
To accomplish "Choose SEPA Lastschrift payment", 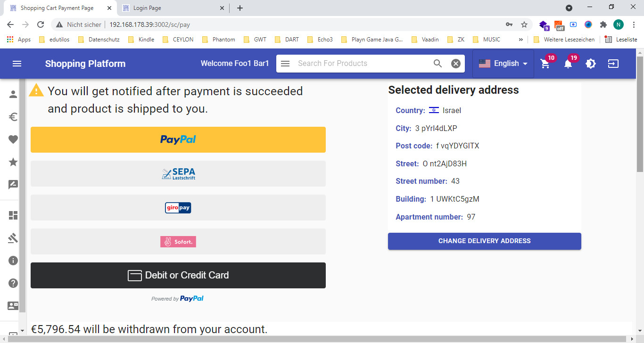I will 178,173.
